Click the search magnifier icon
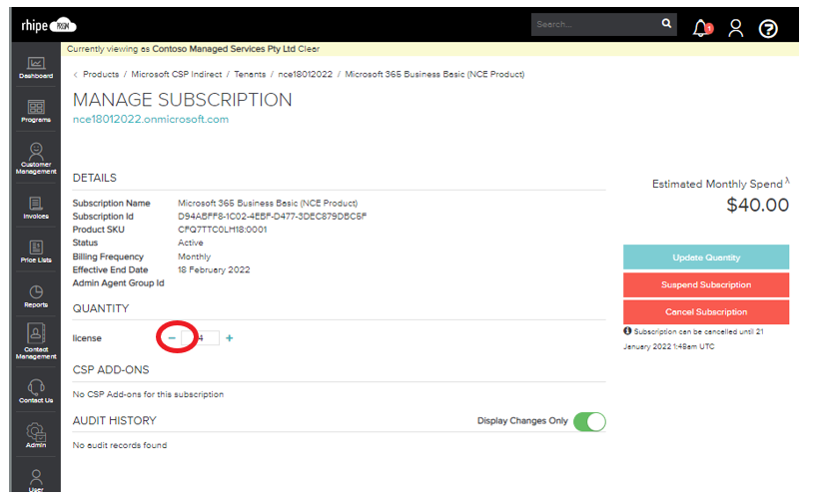This screenshot has width=821, height=504. (666, 24)
